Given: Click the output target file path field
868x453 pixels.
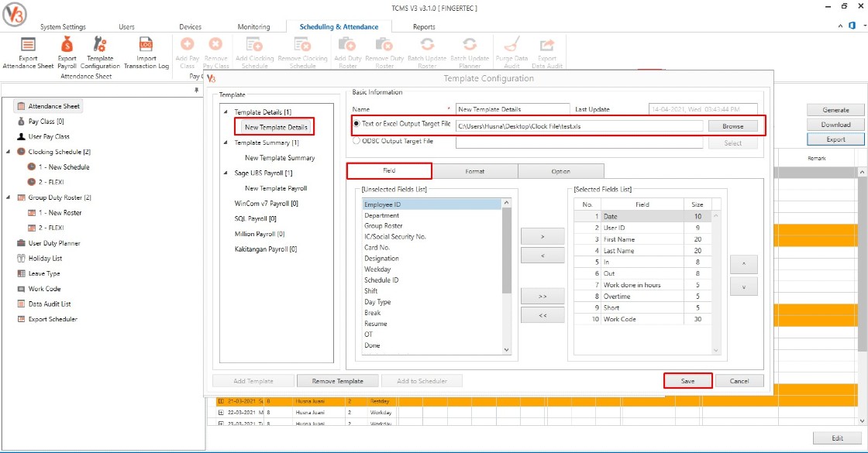Looking at the screenshot, I should [x=580, y=127].
